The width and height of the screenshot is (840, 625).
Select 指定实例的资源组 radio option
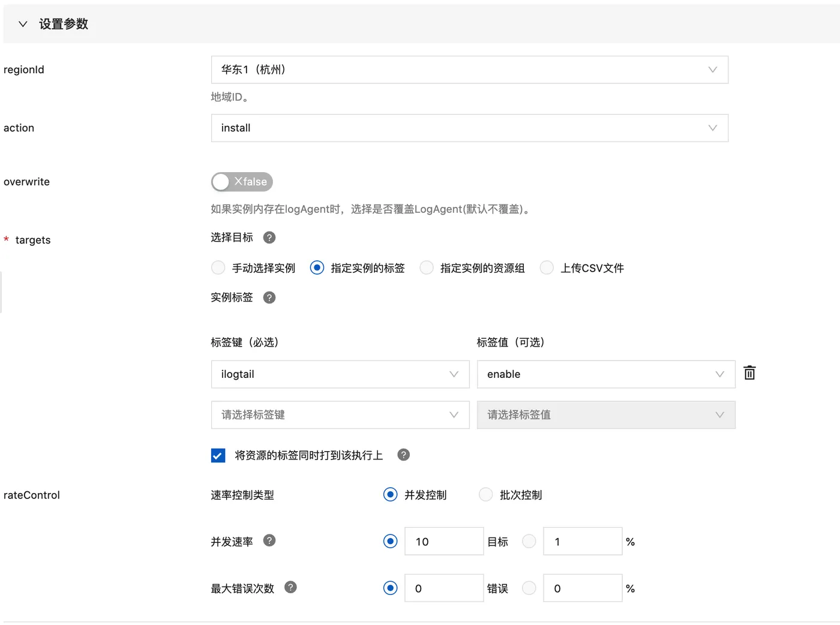(427, 268)
